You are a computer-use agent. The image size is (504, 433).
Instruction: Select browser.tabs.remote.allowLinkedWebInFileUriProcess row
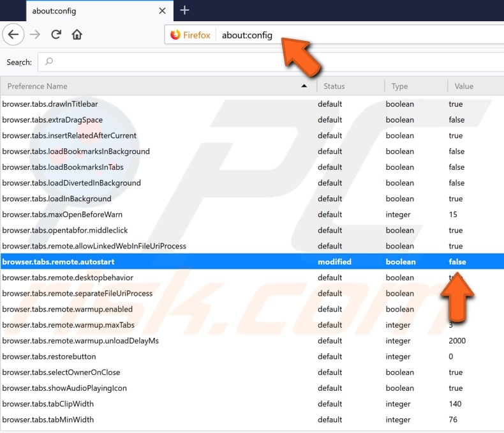(x=252, y=246)
